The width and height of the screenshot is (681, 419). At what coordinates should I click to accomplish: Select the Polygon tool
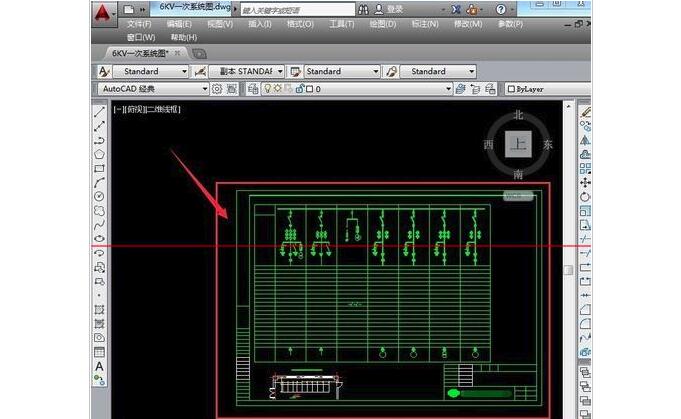click(99, 154)
